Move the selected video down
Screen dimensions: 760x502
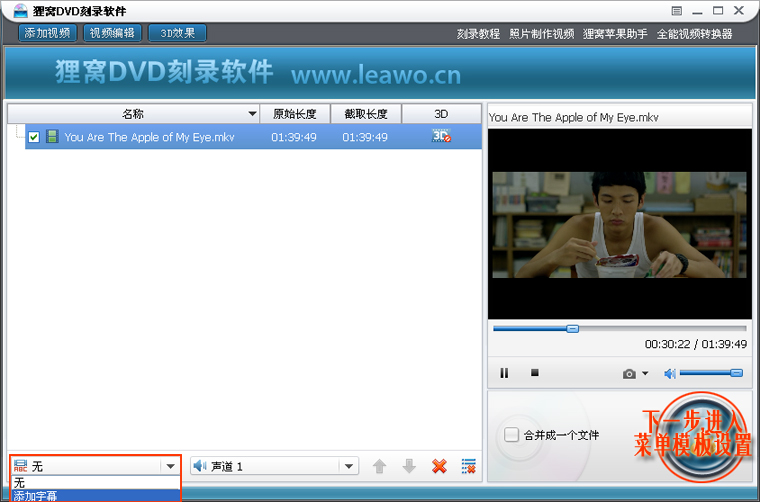410,466
